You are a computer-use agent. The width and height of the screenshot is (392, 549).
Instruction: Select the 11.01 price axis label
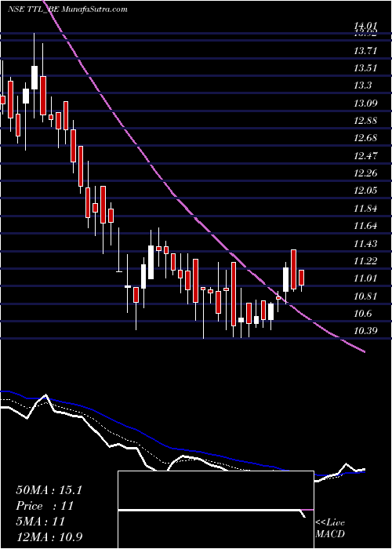(x=366, y=278)
